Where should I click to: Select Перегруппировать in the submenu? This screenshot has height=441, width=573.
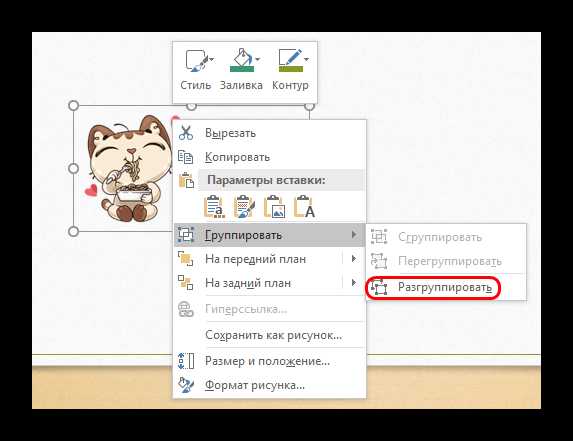446,261
